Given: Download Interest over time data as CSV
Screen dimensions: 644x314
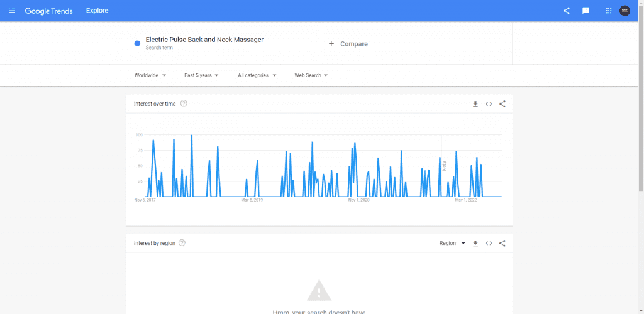Looking at the screenshot, I should coord(475,104).
